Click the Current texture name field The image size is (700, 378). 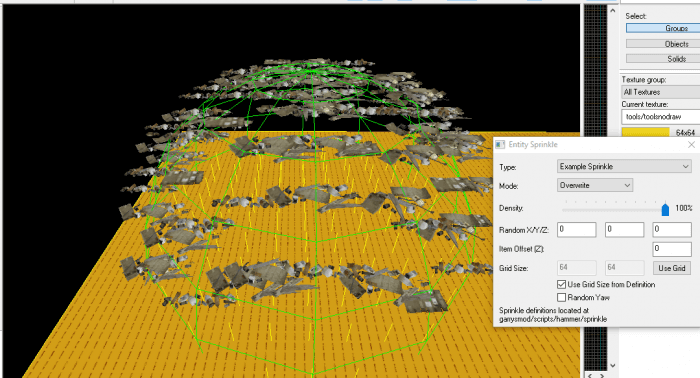[x=661, y=117]
